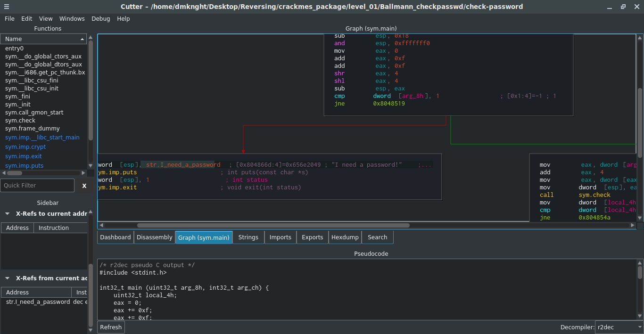Switch to the Imports tab
Viewport: 644px width, 334px height.
point(280,237)
